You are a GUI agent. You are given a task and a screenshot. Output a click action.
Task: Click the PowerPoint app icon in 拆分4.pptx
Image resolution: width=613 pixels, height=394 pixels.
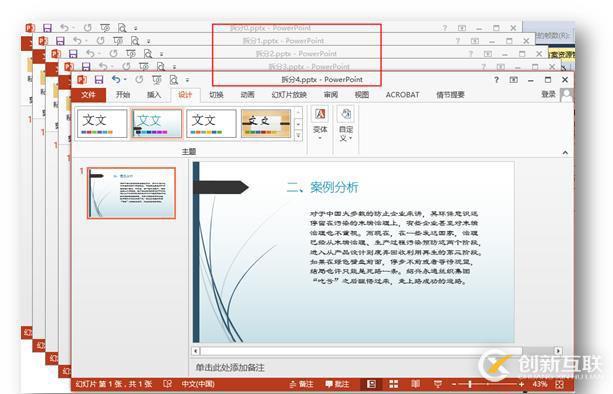pyautogui.click(x=82, y=80)
